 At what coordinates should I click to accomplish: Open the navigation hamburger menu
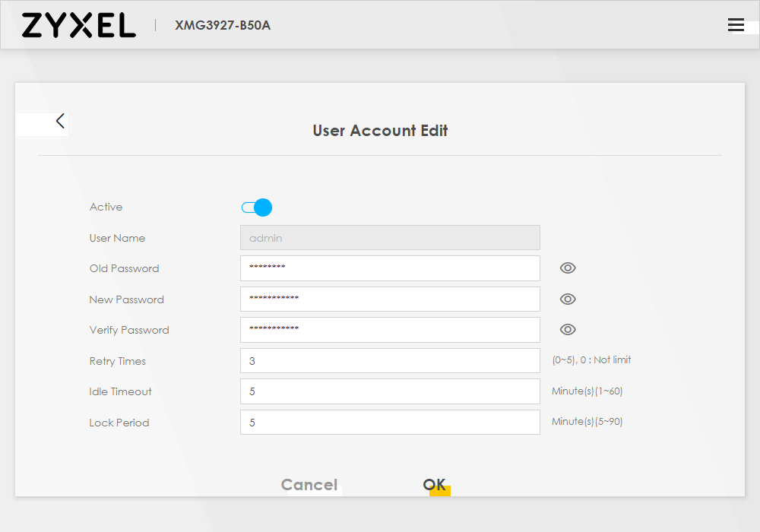click(x=736, y=24)
